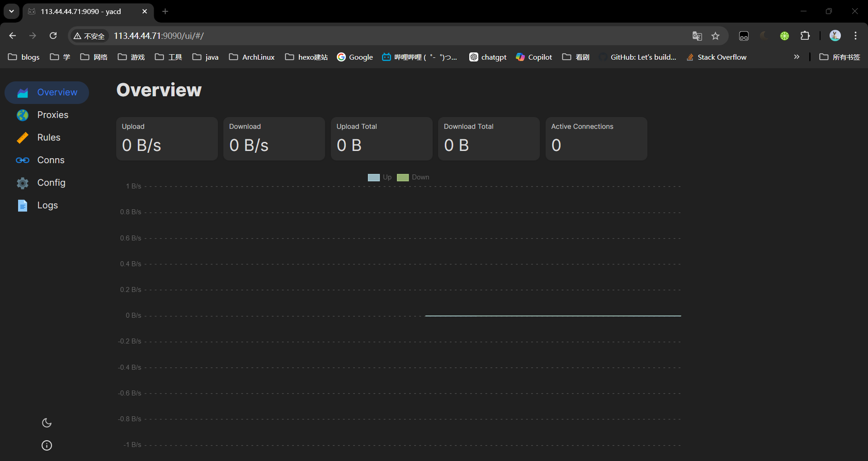Click the green circle extension icon
This screenshot has height=461, width=868.
[x=784, y=36]
